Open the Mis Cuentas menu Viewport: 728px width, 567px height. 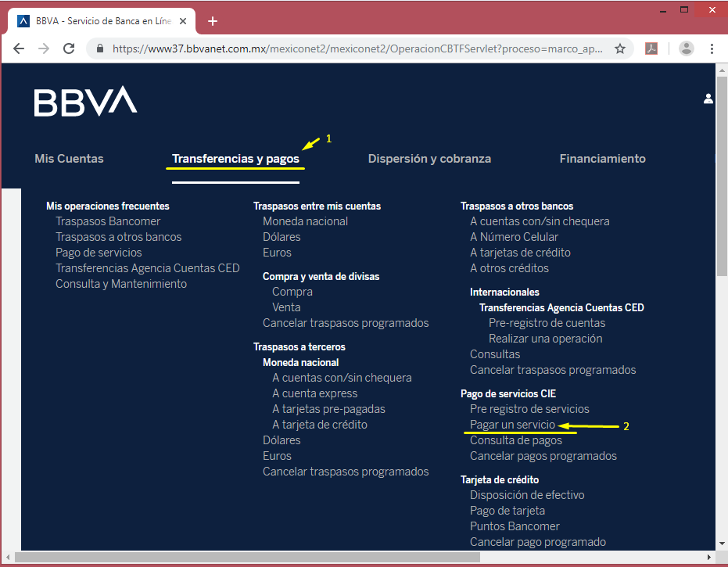pos(69,159)
